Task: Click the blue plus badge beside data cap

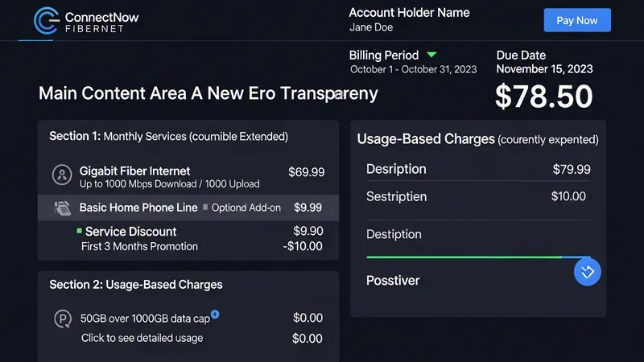Action: (215, 314)
